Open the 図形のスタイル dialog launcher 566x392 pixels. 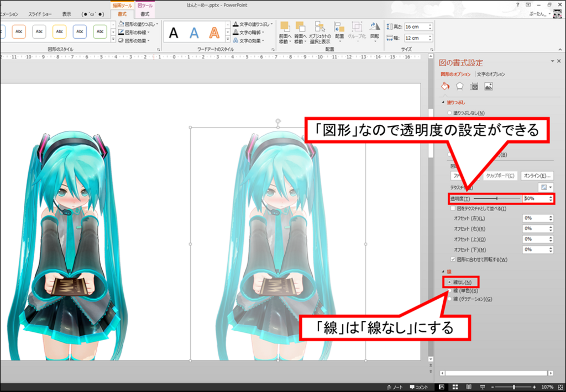coord(159,49)
